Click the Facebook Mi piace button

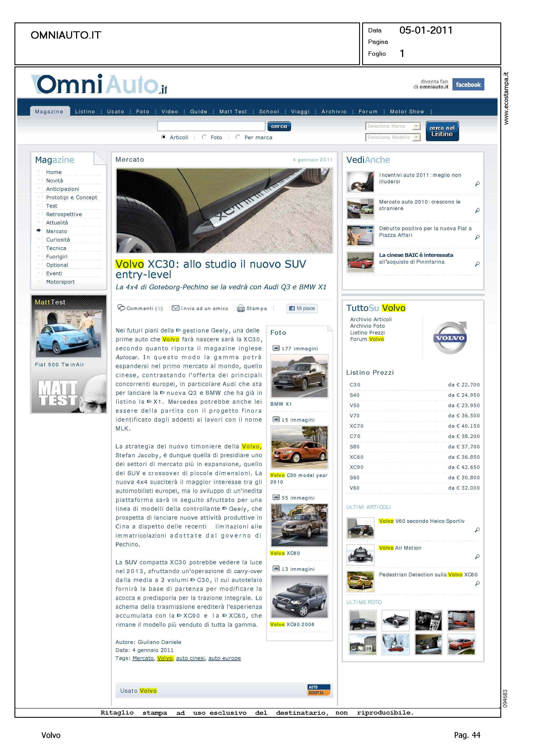tap(302, 308)
